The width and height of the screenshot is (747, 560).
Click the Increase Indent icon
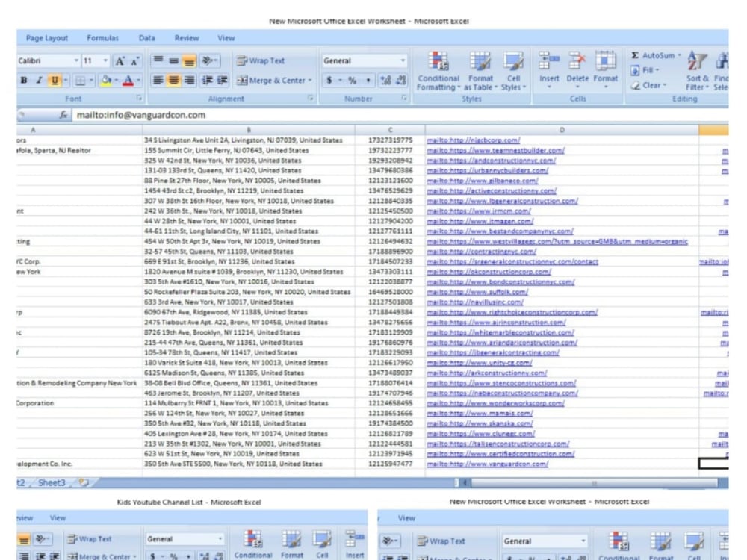coord(223,81)
